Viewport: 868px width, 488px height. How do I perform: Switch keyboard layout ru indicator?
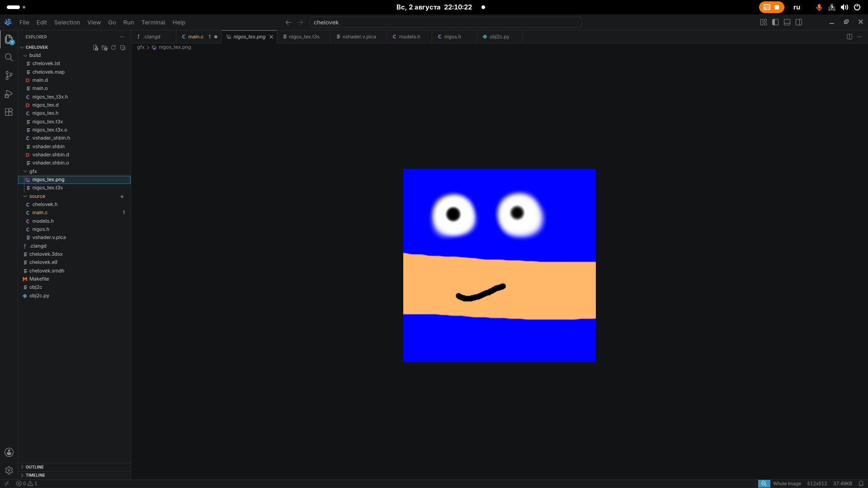click(797, 7)
